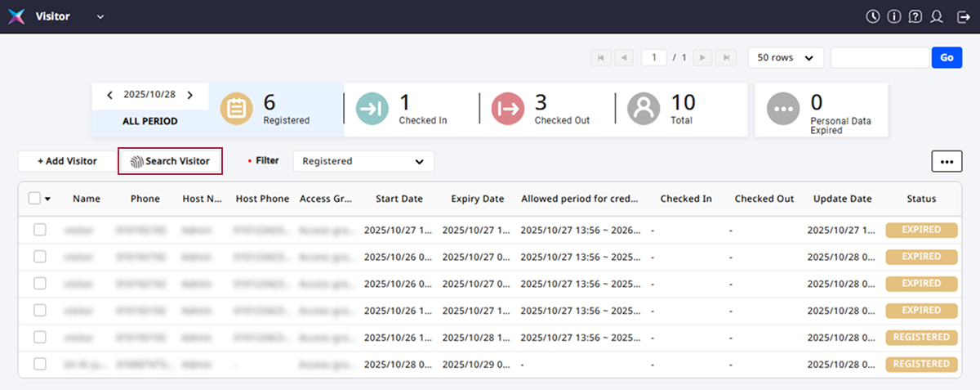Open the info icon in top bar
Viewport: 980px width, 390px height.
tap(894, 16)
